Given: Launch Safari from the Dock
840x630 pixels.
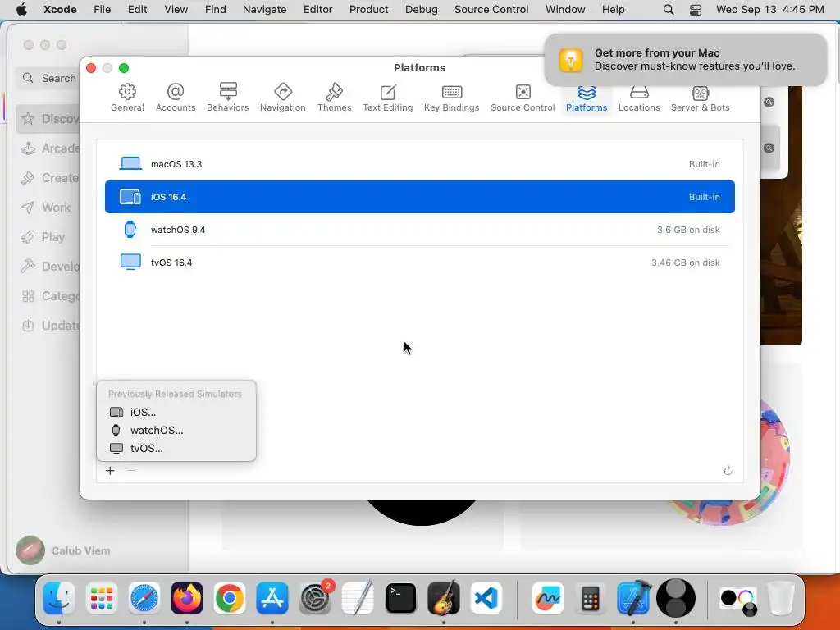Looking at the screenshot, I should pos(144,598).
